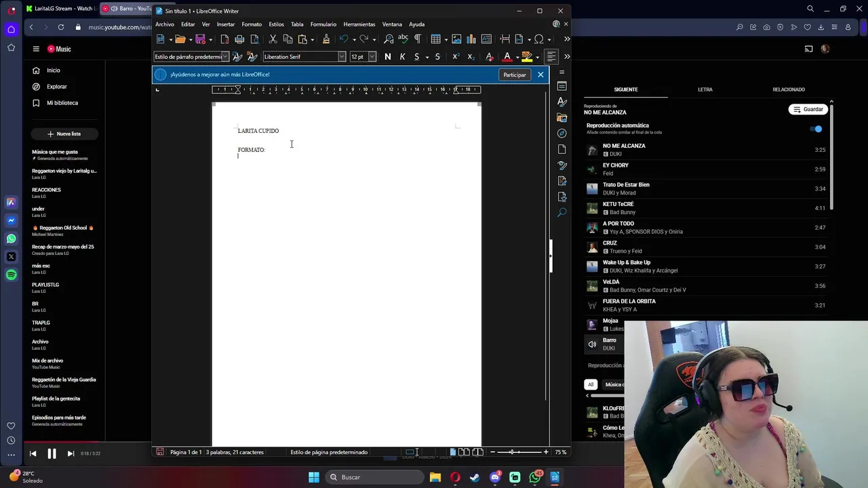Apply red font color swatch
Viewport: 868px width, 488px height.
coord(507,57)
